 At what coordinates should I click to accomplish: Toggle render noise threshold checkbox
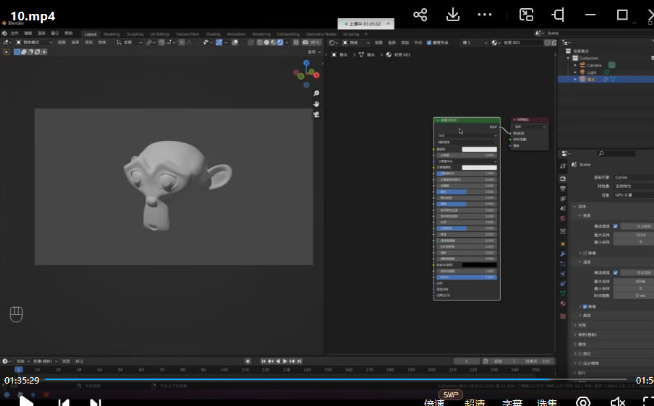[615, 272]
